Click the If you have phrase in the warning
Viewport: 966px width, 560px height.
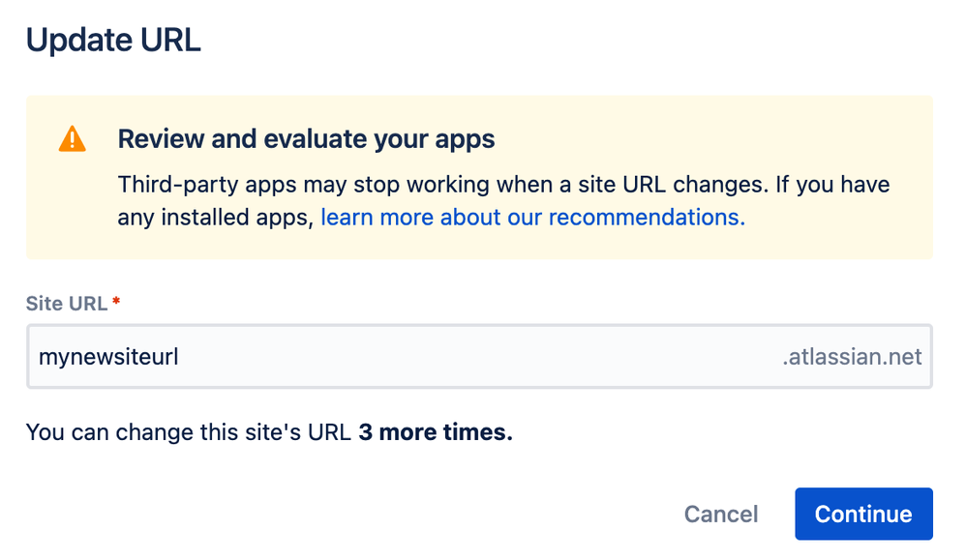[832, 185]
